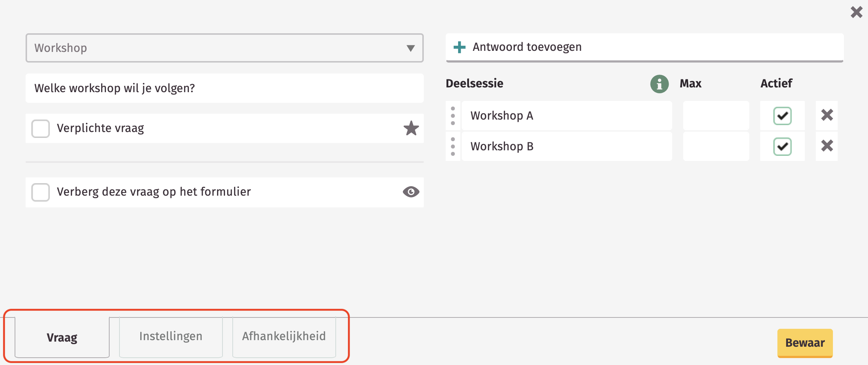Click the yellow Bewaar button
868x365 pixels.
coord(805,343)
